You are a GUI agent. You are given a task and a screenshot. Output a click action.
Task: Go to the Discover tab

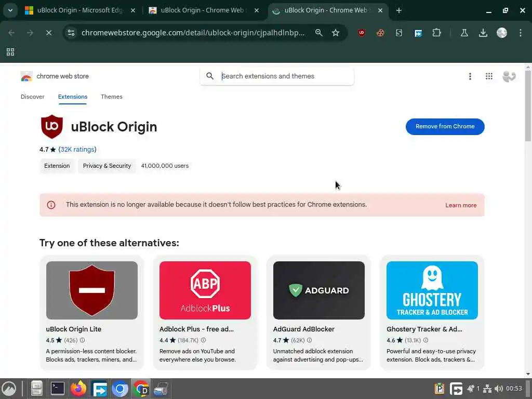pos(33,97)
